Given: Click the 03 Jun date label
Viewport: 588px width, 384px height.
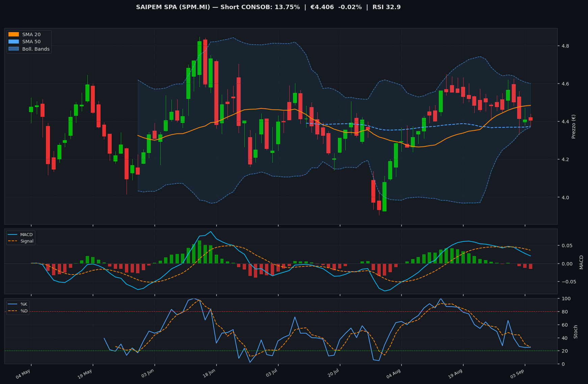Looking at the screenshot, I should tap(148, 374).
